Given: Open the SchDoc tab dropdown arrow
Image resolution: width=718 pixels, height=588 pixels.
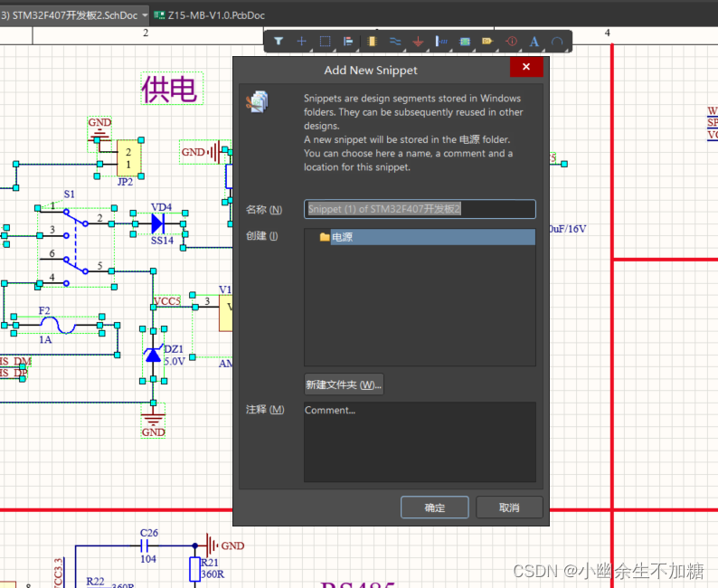Looking at the screenshot, I should click(145, 15).
